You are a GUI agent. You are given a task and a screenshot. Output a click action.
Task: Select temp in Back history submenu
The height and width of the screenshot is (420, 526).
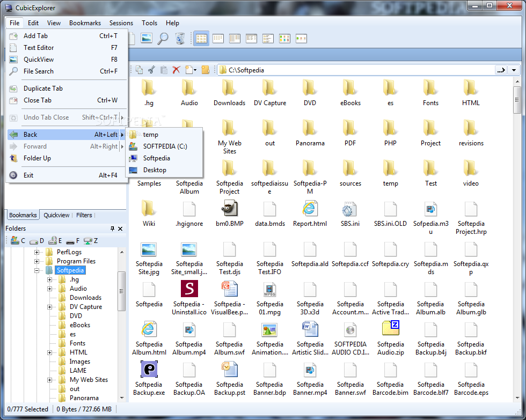pyautogui.click(x=164, y=135)
